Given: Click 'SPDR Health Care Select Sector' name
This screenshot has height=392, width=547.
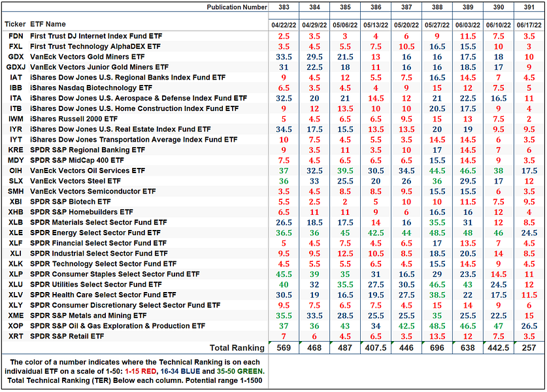Looking at the screenshot, I should coord(103,295).
